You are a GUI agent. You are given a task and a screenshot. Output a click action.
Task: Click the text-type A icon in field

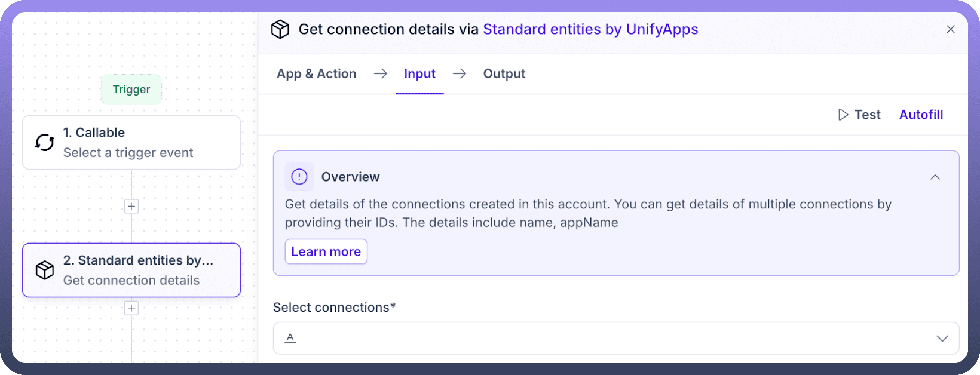[290, 338]
